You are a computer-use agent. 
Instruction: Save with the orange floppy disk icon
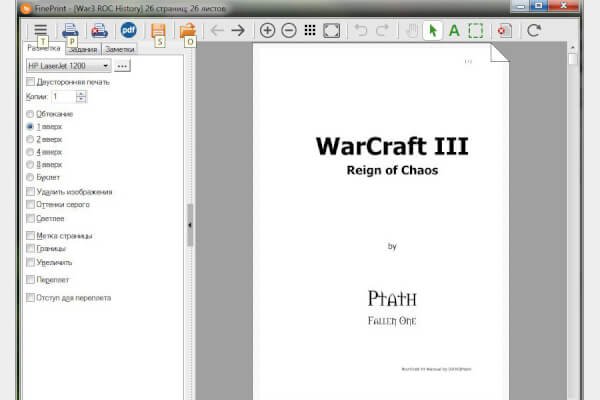click(158, 30)
